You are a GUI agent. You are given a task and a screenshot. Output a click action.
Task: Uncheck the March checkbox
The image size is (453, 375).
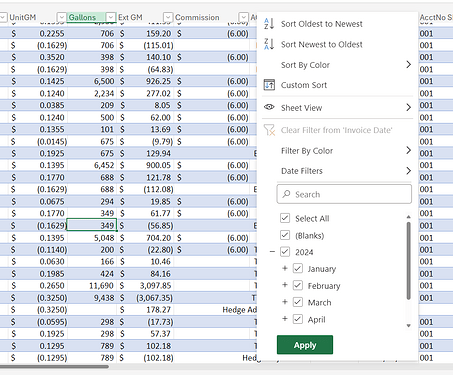298,302
